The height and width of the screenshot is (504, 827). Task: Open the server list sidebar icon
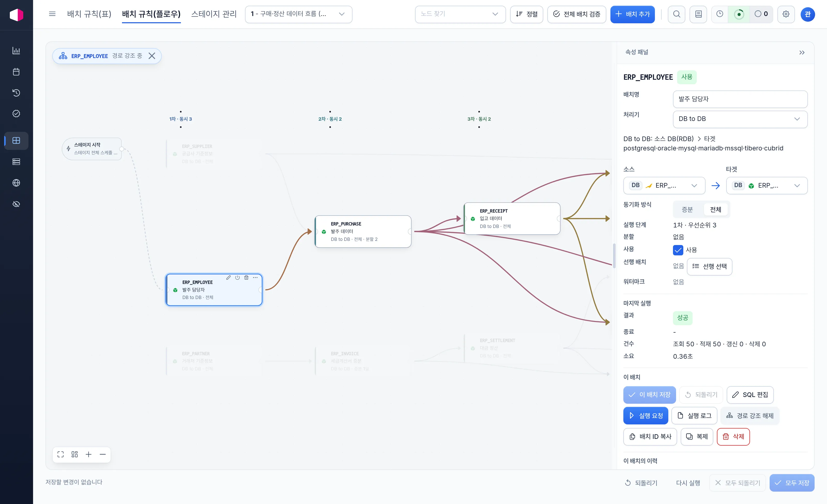point(16,162)
